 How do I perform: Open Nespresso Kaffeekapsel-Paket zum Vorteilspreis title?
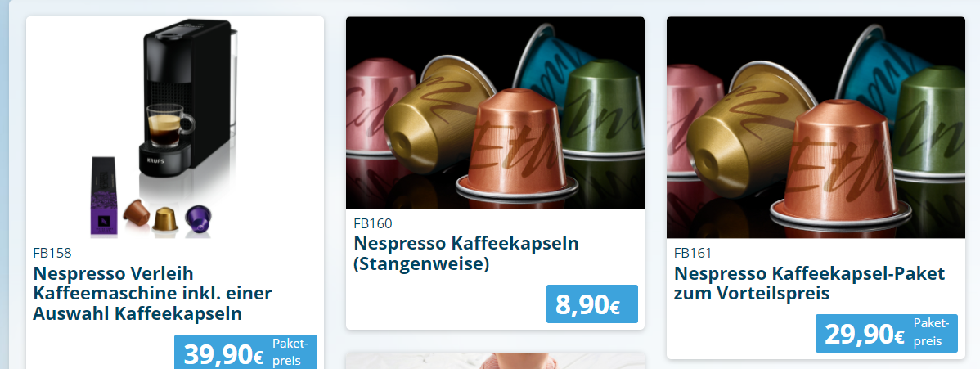[x=809, y=283]
